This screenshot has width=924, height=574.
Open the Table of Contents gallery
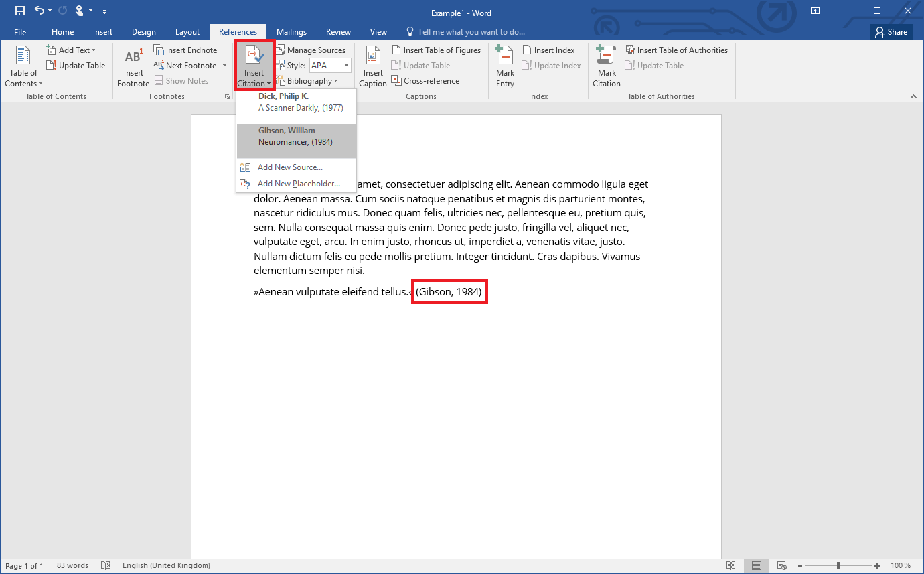click(24, 67)
